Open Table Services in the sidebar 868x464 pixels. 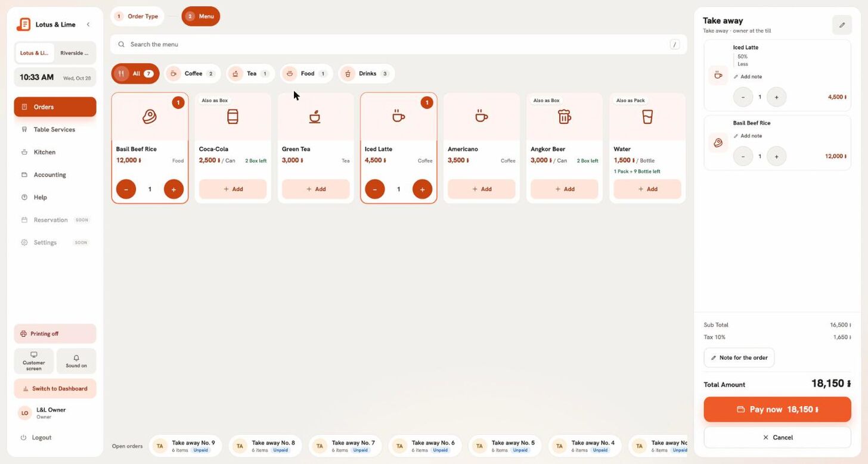[55, 129]
